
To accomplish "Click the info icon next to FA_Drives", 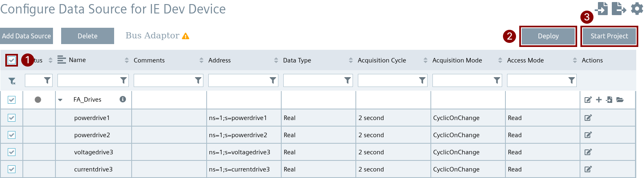I will click(x=123, y=99).
